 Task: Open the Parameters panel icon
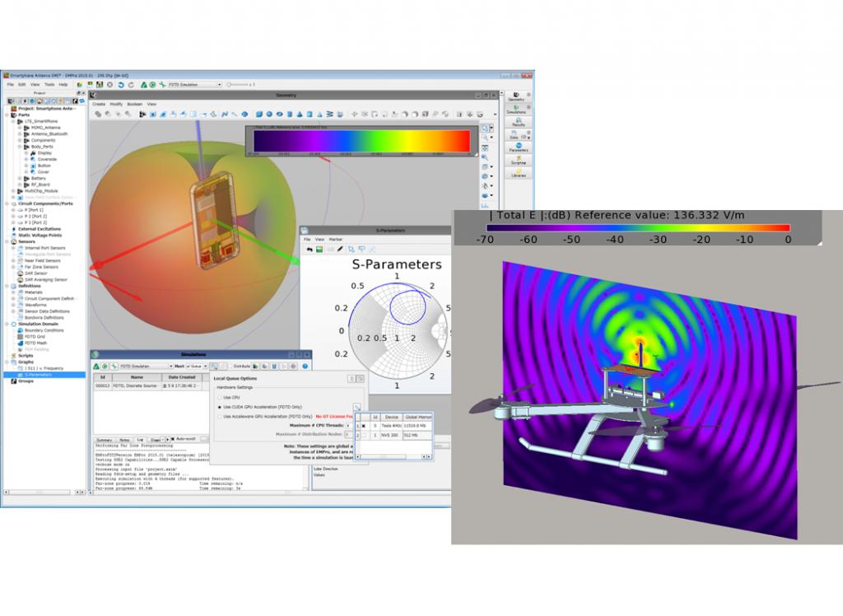point(518,148)
